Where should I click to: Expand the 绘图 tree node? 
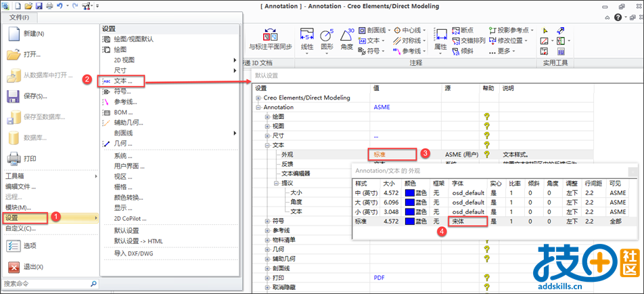[267, 117]
